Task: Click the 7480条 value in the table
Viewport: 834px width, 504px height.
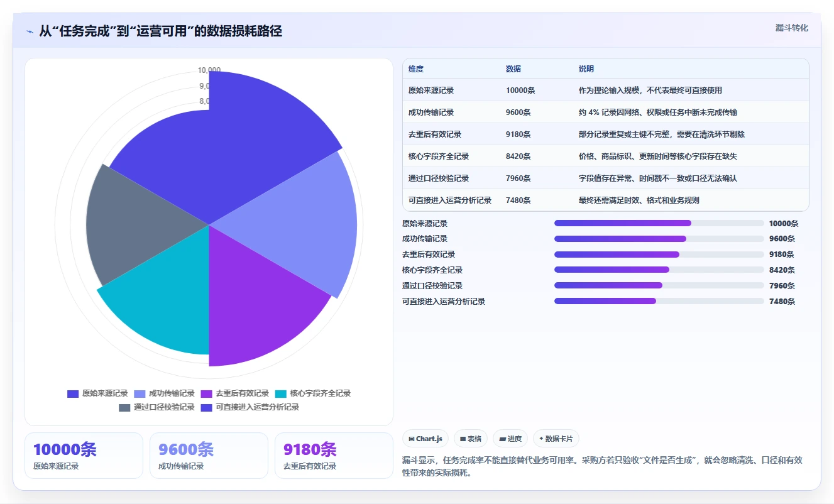Action: 519,200
